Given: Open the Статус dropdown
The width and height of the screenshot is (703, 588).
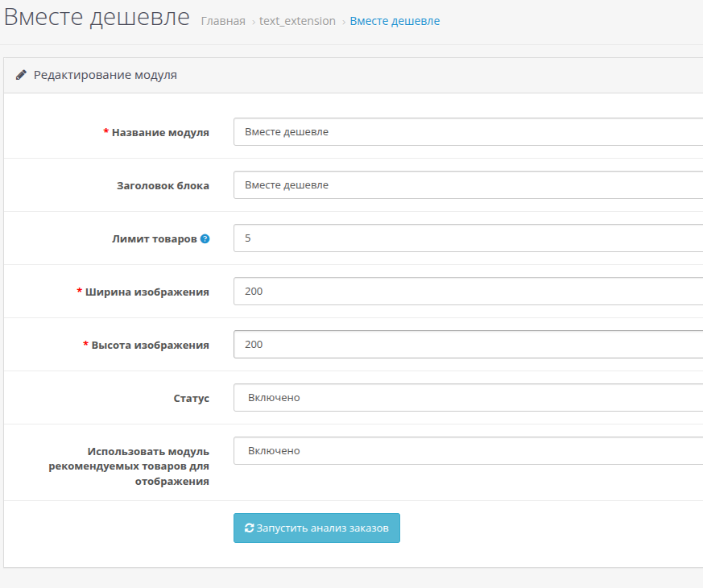Looking at the screenshot, I should (468, 398).
